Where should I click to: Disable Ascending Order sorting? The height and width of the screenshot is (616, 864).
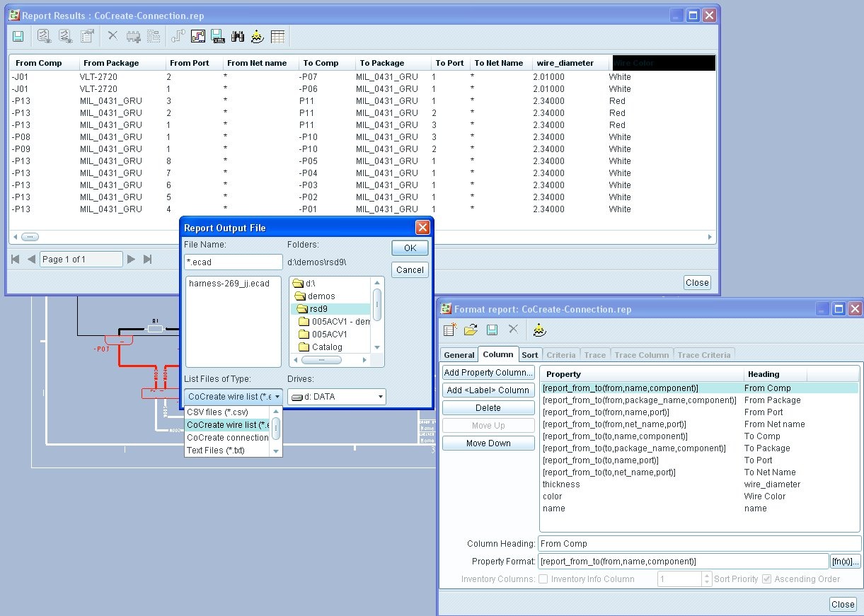click(766, 579)
